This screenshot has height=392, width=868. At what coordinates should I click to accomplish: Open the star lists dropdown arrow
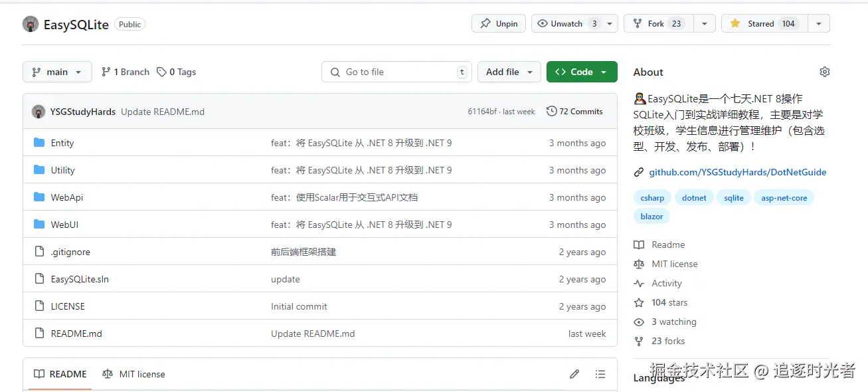tap(819, 23)
